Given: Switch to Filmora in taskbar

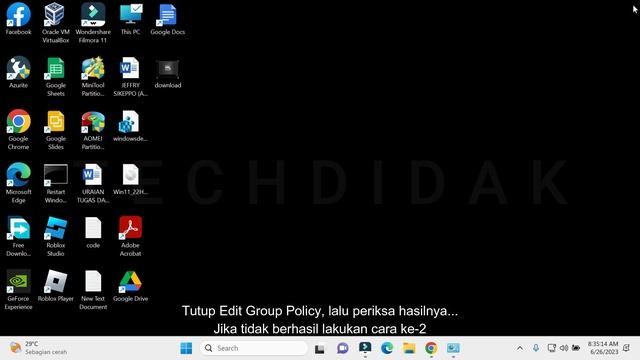Looking at the screenshot, I should pos(365,348).
